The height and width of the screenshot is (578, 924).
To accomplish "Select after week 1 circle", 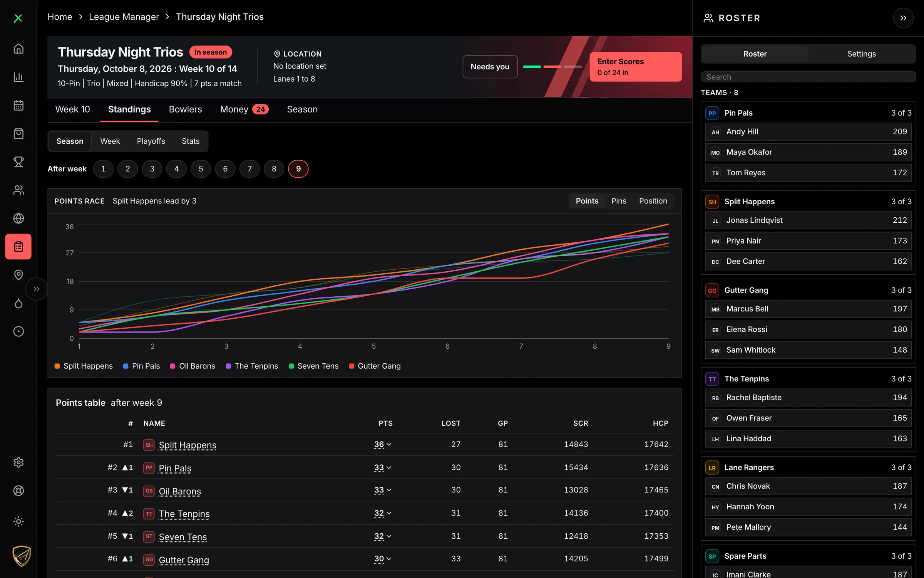I will pos(103,169).
